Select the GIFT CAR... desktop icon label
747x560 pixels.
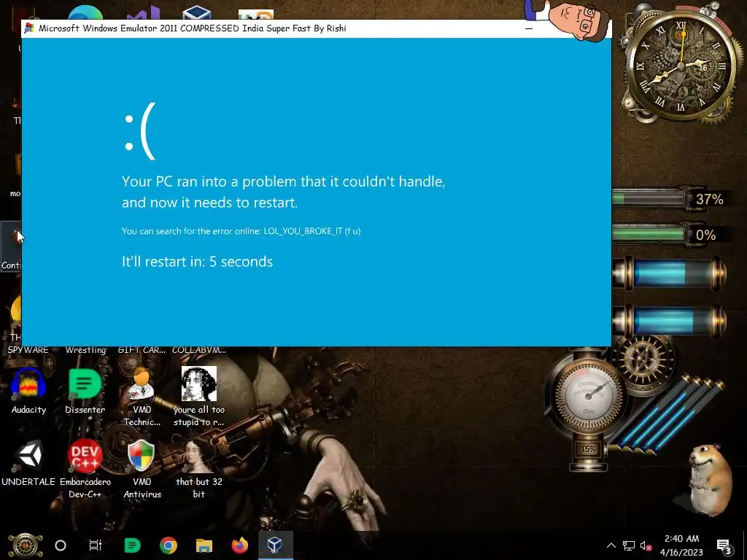[x=142, y=350]
